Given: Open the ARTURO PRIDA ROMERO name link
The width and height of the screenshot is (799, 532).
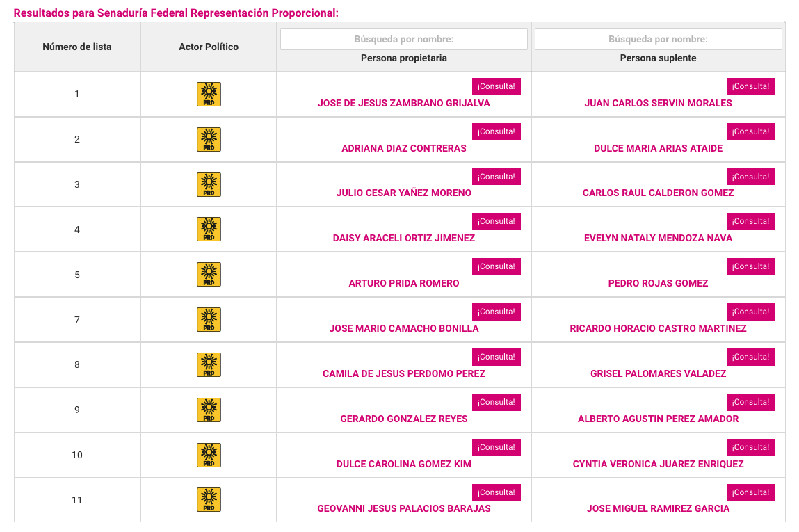Looking at the screenshot, I should tap(403, 283).
